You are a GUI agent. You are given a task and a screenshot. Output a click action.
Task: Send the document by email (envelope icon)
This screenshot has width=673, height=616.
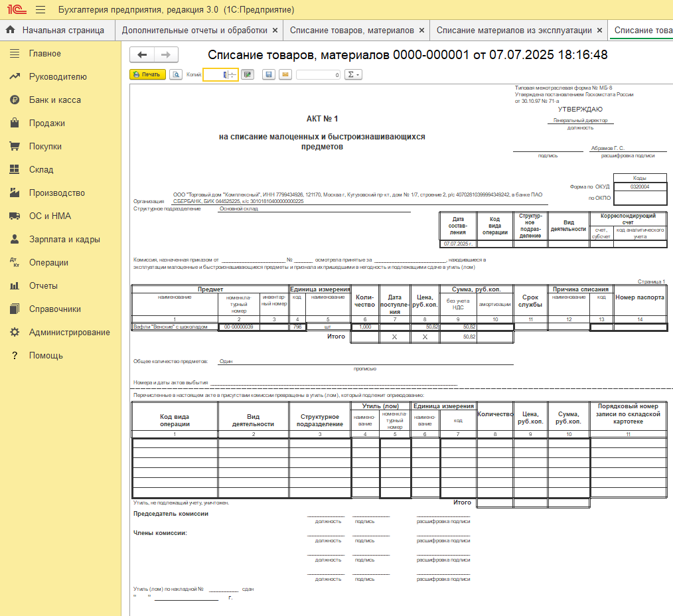pos(285,75)
